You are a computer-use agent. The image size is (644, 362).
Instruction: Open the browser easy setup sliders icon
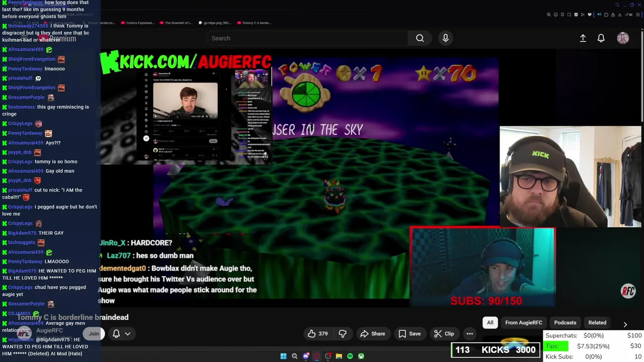point(638,15)
